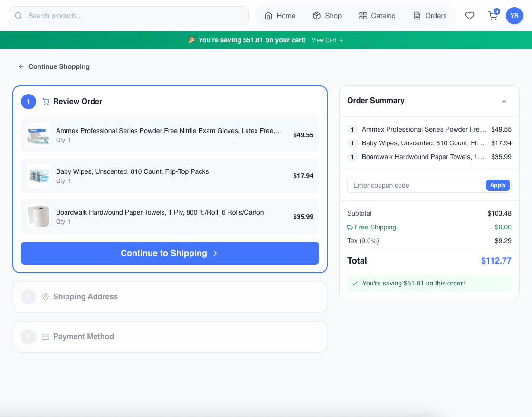Click the free shipping truck icon

tap(350, 227)
